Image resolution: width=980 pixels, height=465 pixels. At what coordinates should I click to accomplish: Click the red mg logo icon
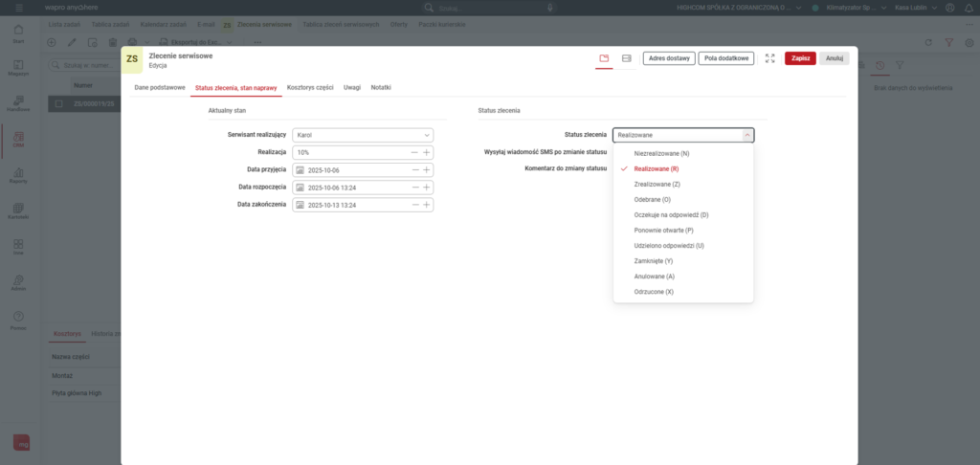coord(22,442)
